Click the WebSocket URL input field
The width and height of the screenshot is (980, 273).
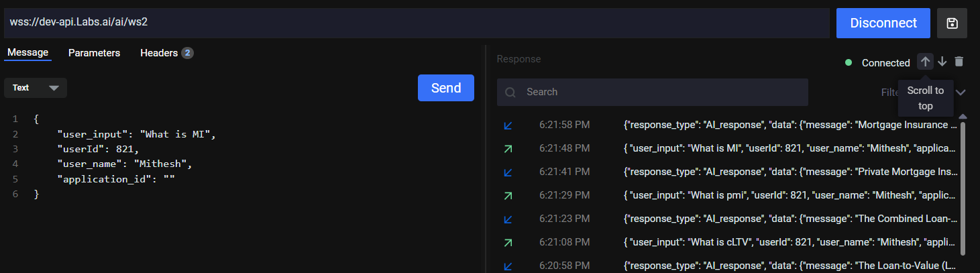tap(416, 23)
